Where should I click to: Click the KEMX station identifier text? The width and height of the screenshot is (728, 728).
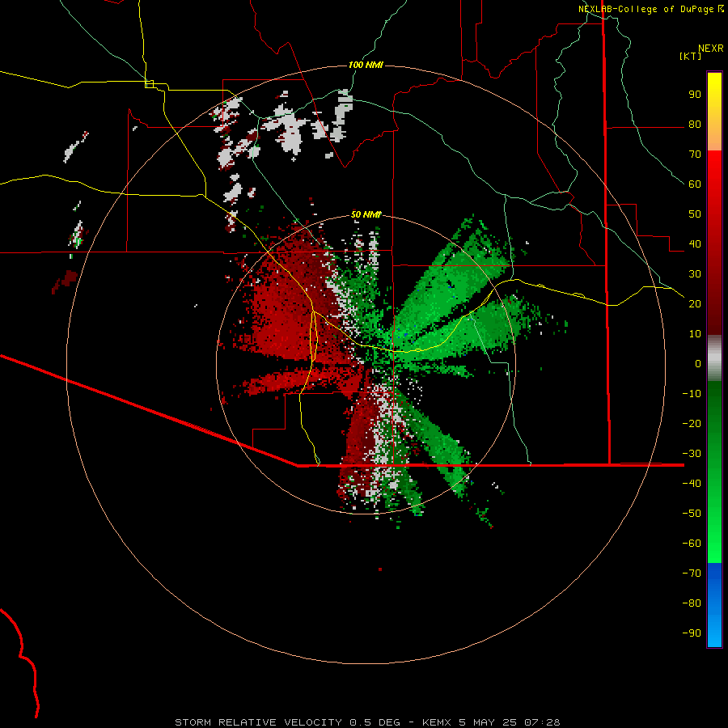[437, 722]
